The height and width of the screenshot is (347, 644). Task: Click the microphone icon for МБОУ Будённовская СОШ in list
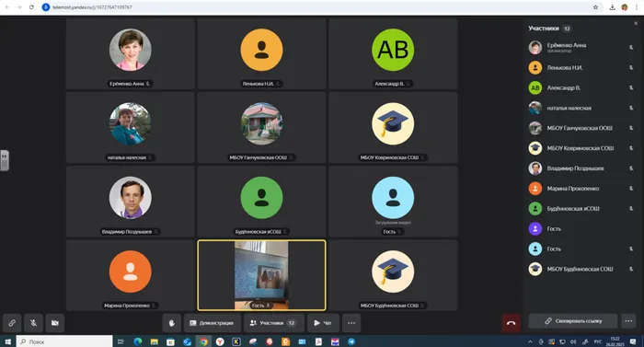click(x=631, y=270)
